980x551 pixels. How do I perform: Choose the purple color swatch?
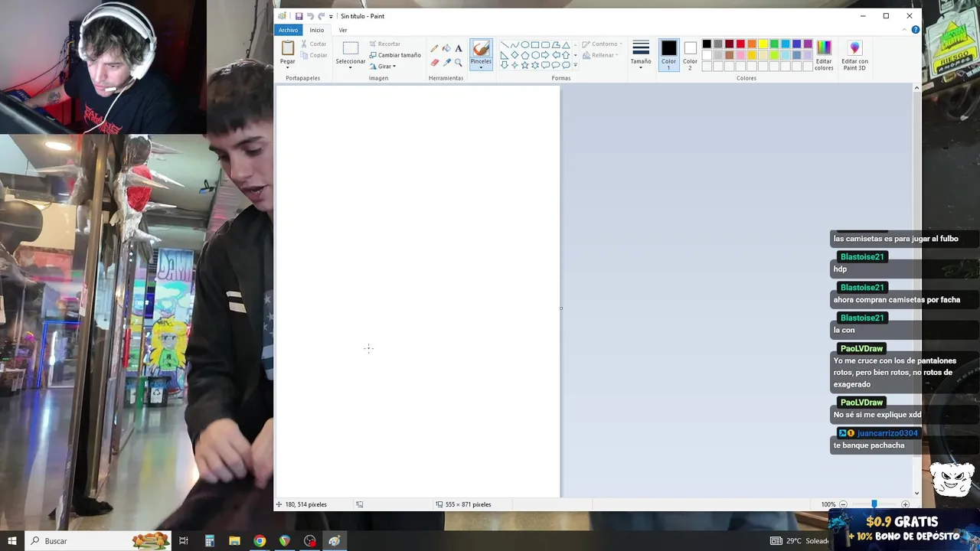(808, 44)
